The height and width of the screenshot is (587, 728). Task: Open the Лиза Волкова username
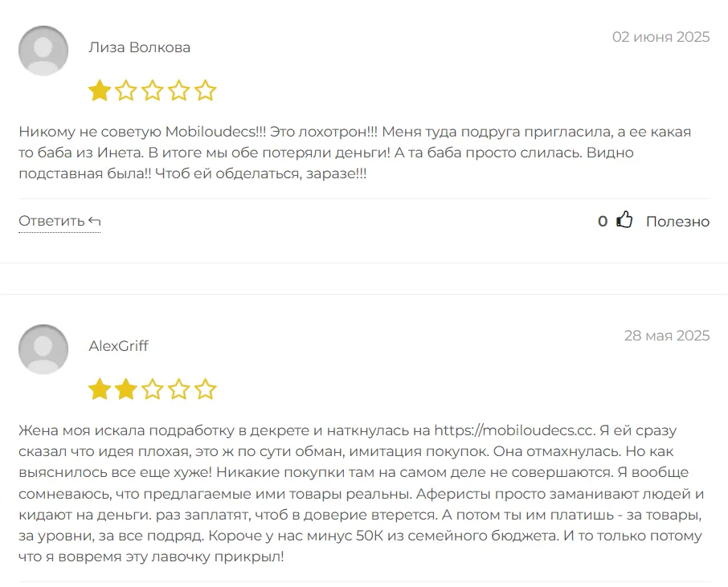(x=139, y=47)
